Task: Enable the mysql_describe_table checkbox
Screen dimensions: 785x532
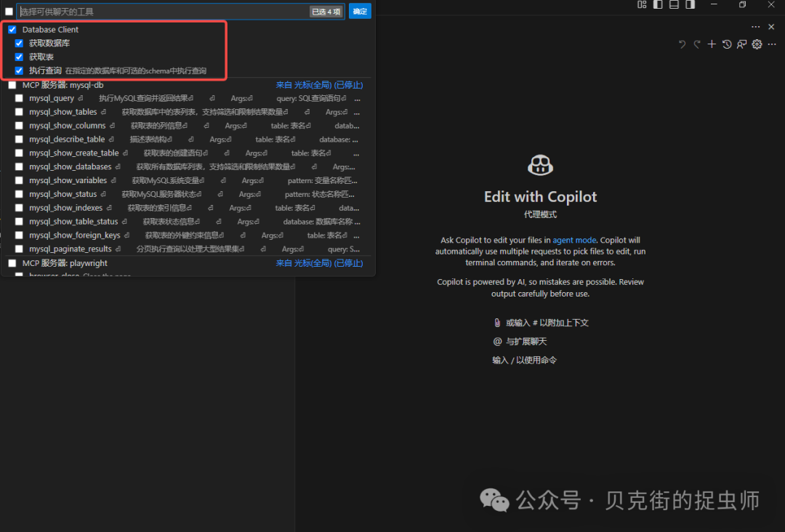Action: pos(19,140)
